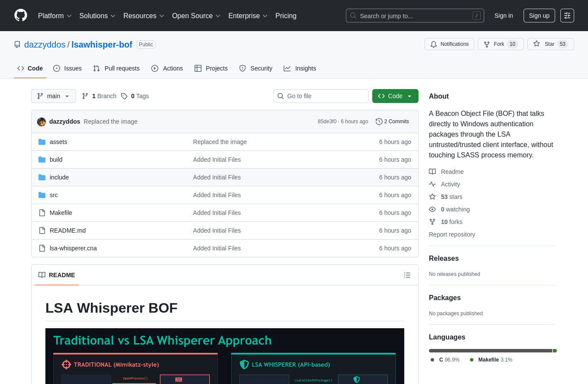This screenshot has width=588, height=384.
Task: Click the tag icon beside Tags
Action: click(x=124, y=96)
